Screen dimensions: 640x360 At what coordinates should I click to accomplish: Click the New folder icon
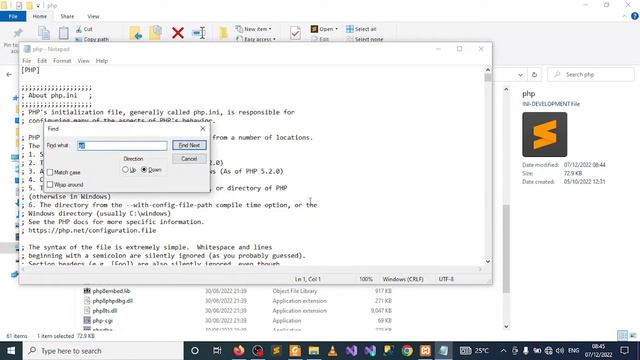tap(223, 33)
